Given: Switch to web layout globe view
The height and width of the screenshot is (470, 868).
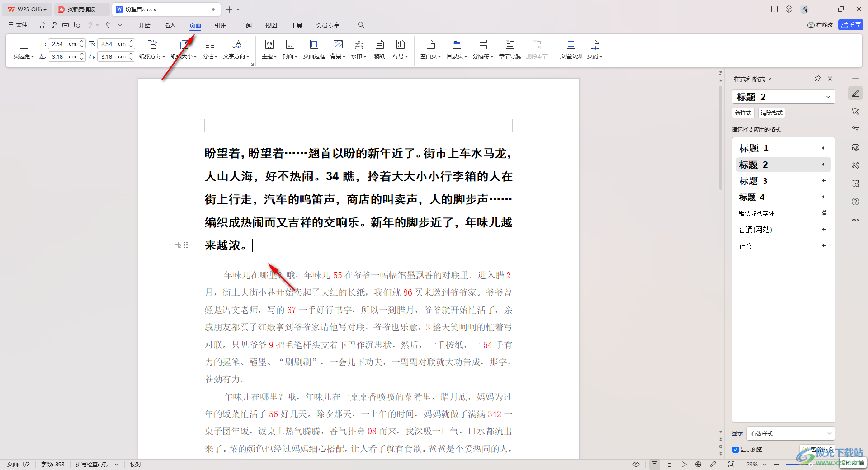Looking at the screenshot, I should pos(698,464).
